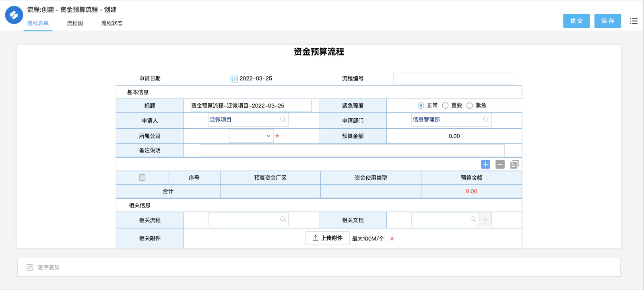Click the copy detail row icon
Viewport: 644px width, 290px height.
tap(514, 164)
